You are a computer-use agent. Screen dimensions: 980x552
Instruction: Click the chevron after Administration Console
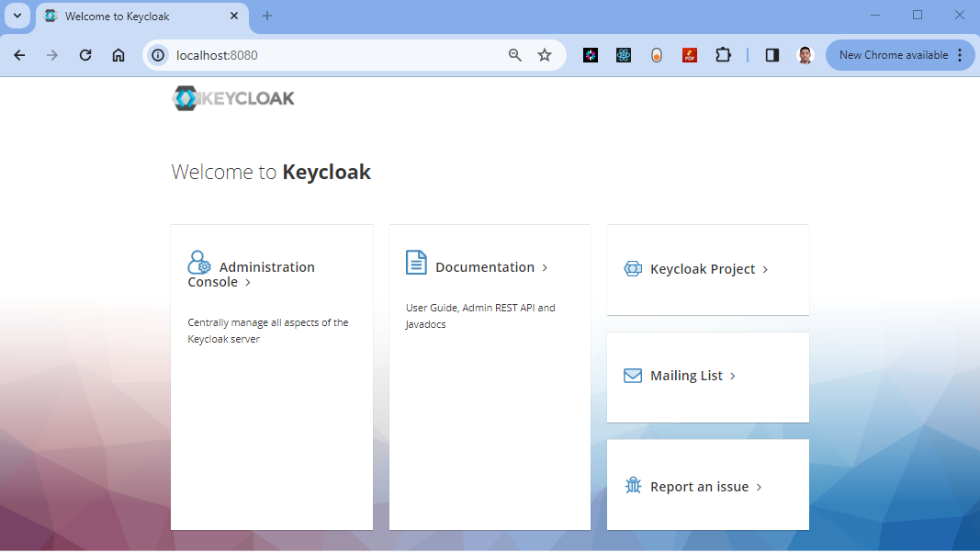pos(248,283)
